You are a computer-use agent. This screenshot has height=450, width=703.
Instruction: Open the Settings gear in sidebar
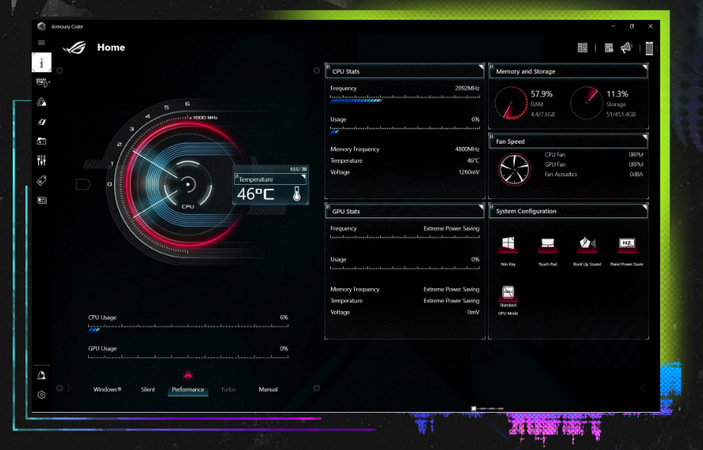pos(41,395)
